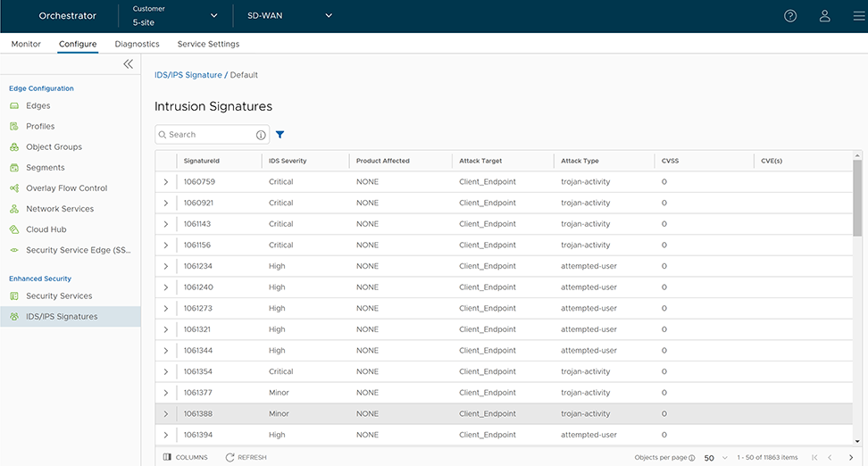Click the blue filter funnel icon
Viewport: 868px width, 466px height.
tap(280, 135)
